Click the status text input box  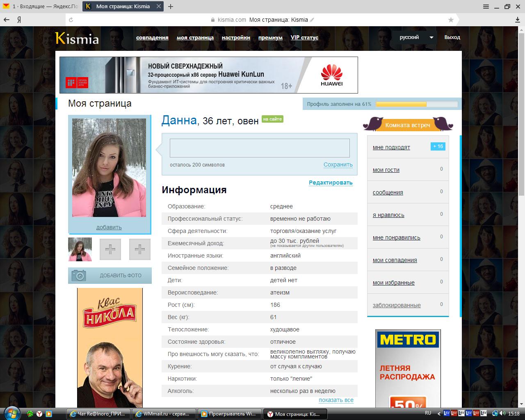click(x=260, y=148)
